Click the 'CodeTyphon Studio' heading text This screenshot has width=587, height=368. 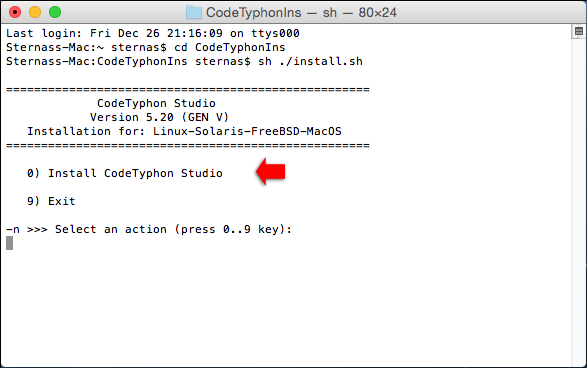156,103
